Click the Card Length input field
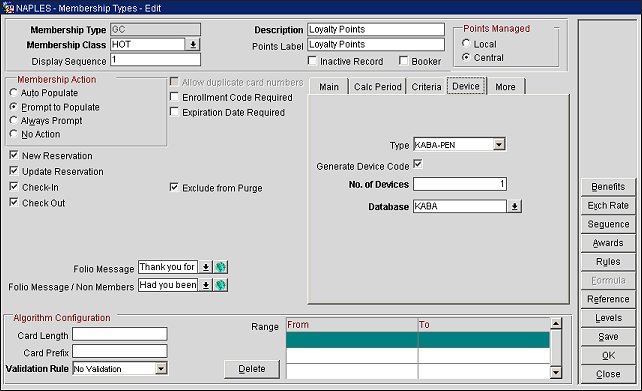The width and height of the screenshot is (642, 391). pyautogui.click(x=120, y=334)
